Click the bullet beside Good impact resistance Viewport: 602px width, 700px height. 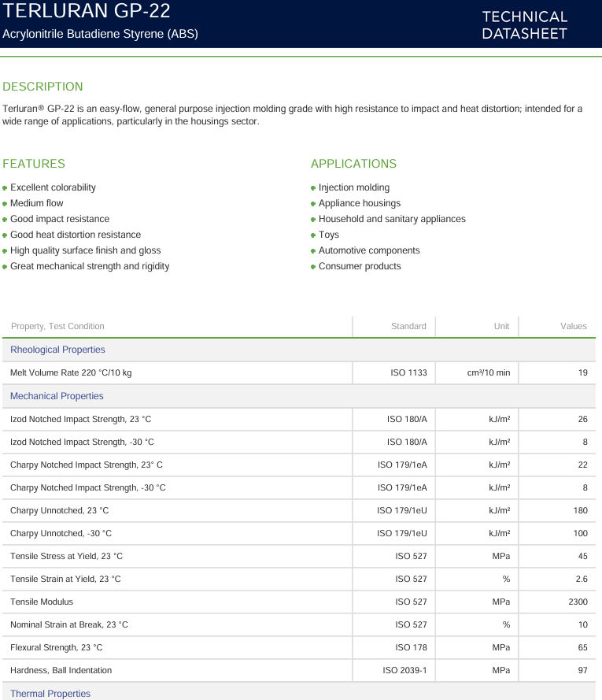5,219
